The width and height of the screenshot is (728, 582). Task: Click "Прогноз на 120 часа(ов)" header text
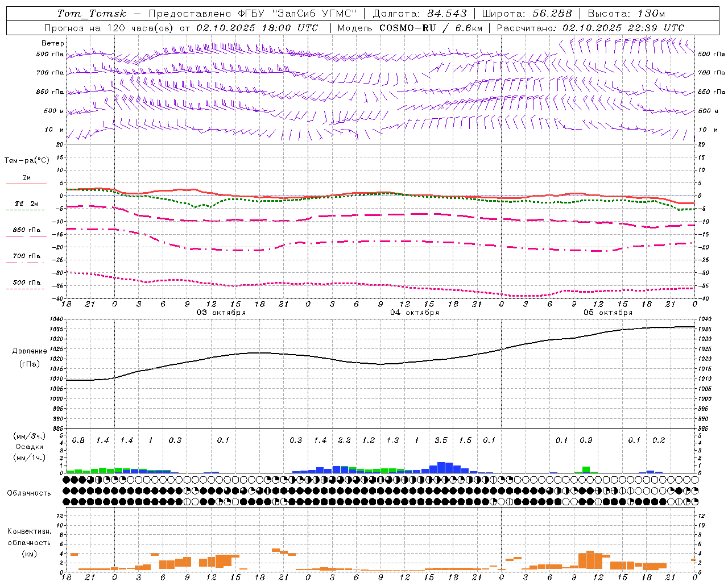(x=109, y=28)
